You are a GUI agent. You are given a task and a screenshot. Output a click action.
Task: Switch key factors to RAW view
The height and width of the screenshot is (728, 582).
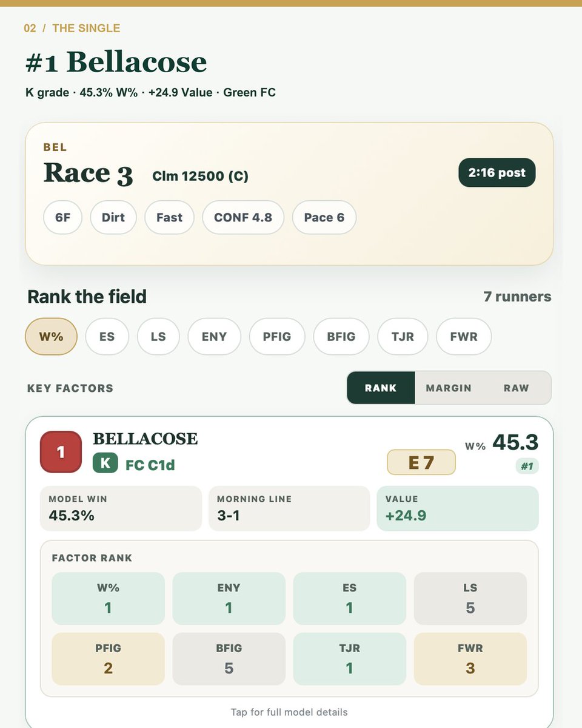[x=516, y=388]
